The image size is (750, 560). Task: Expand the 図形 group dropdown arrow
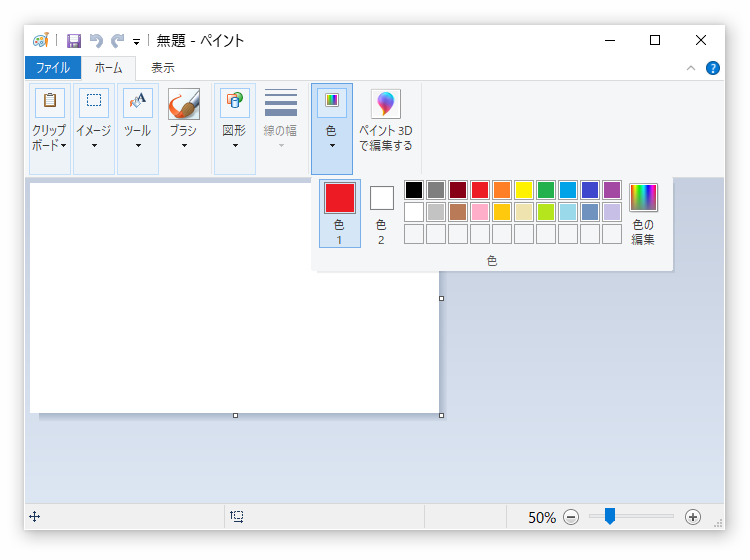tap(235, 145)
